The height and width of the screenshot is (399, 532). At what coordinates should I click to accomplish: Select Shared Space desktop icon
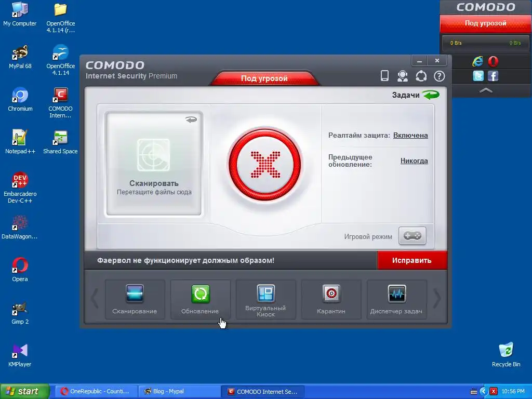coord(60,142)
